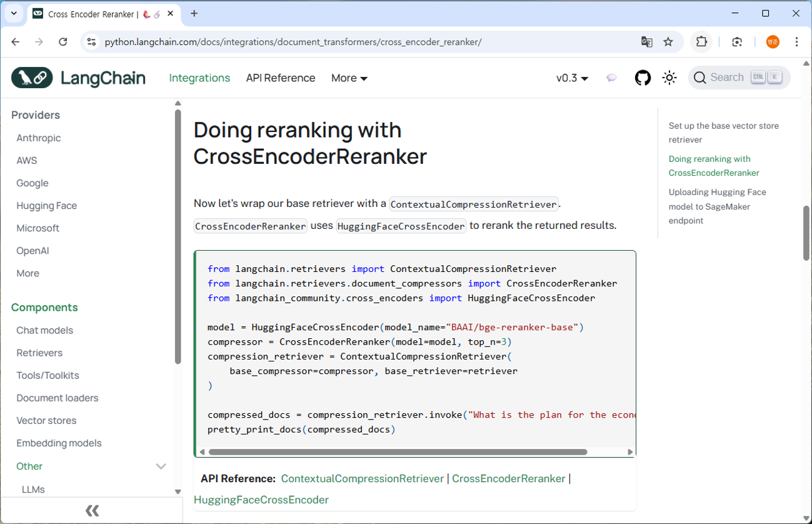Open Embedding models in sidebar
This screenshot has height=524, width=812.
coord(59,443)
